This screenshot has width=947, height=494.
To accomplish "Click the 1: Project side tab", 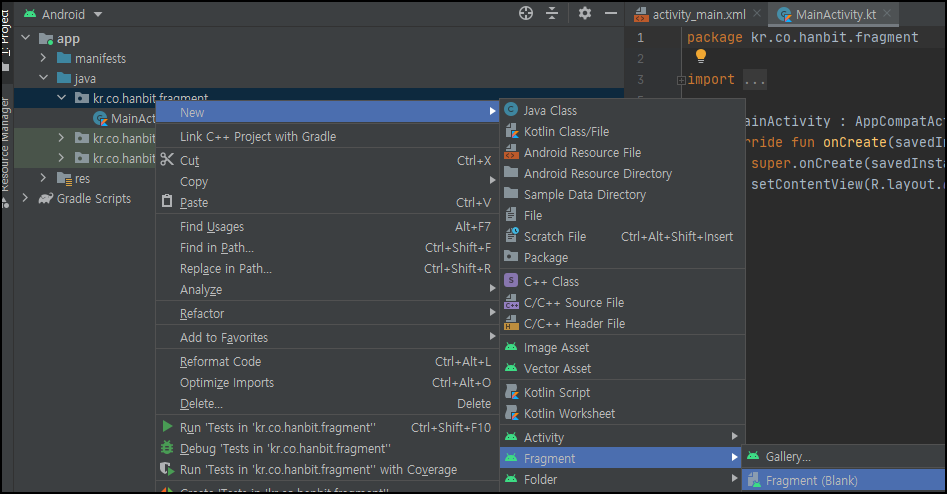I will [5, 39].
